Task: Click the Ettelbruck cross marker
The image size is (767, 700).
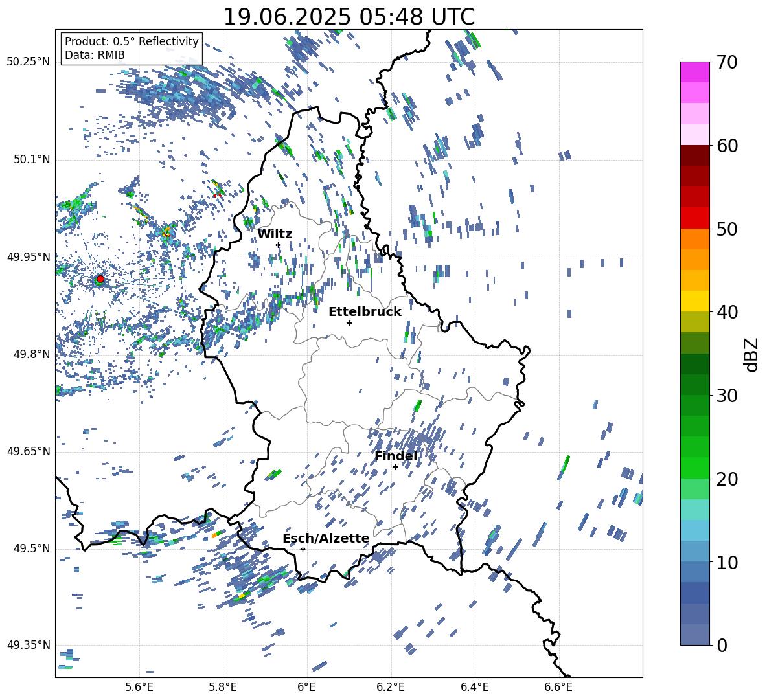Action: [349, 322]
